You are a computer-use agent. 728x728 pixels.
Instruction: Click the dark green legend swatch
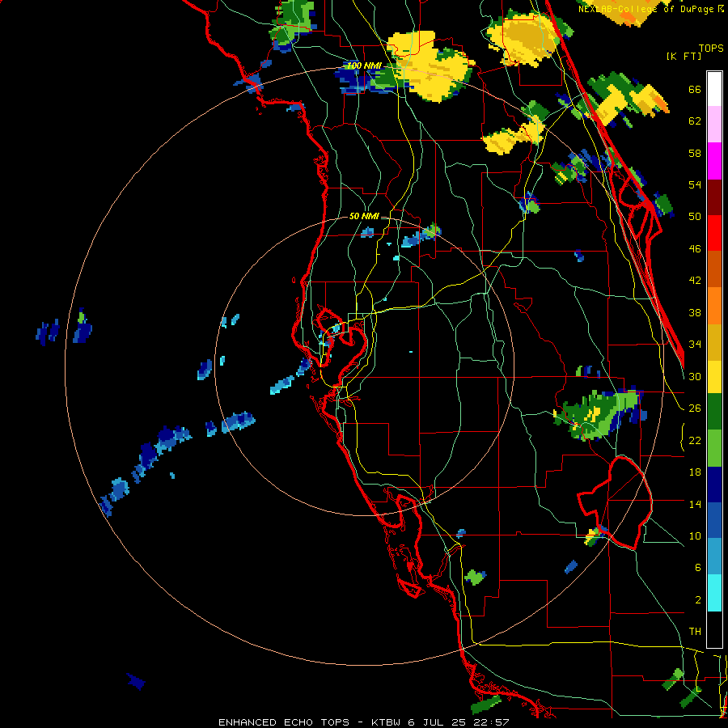click(x=714, y=412)
